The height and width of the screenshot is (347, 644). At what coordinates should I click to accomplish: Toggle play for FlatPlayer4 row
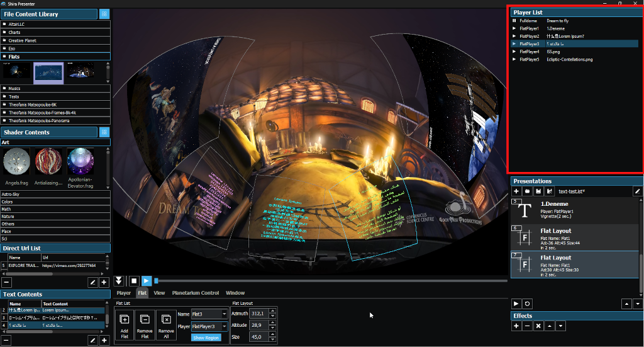(514, 52)
